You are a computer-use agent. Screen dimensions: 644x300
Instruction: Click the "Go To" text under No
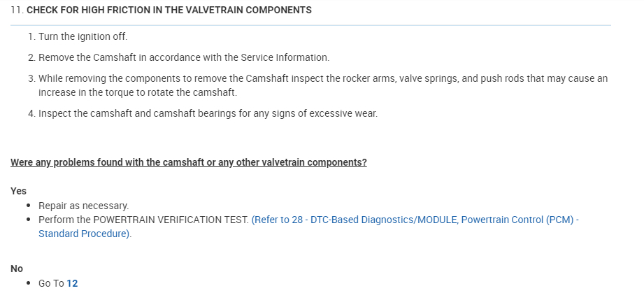(x=51, y=283)
